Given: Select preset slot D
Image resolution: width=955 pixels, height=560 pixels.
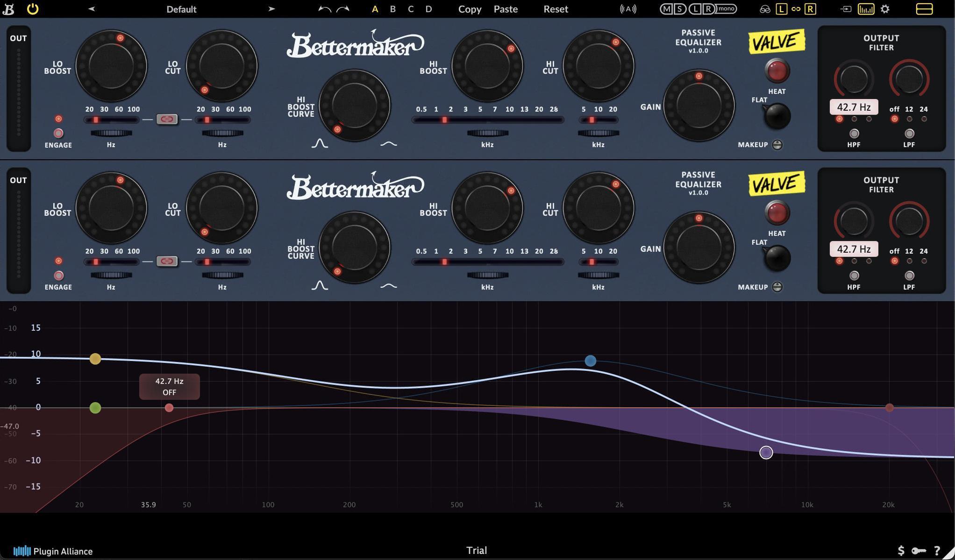Looking at the screenshot, I should pyautogui.click(x=428, y=9).
